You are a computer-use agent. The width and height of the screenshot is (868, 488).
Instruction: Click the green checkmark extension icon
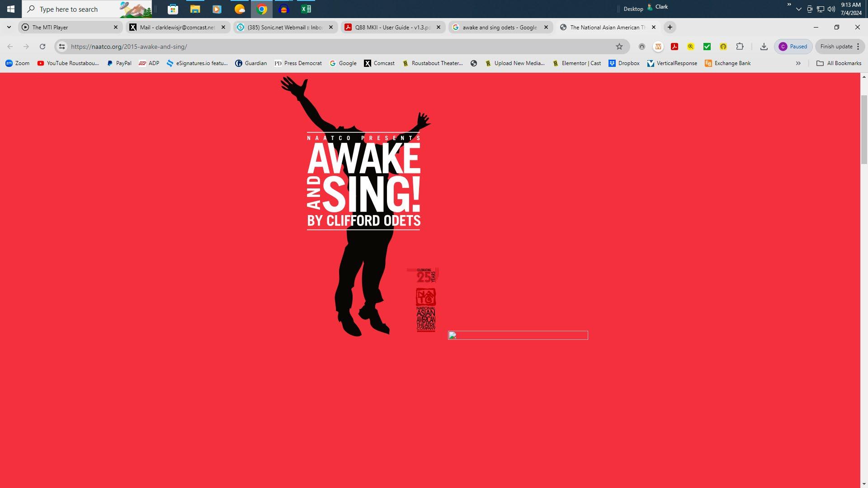click(x=707, y=47)
